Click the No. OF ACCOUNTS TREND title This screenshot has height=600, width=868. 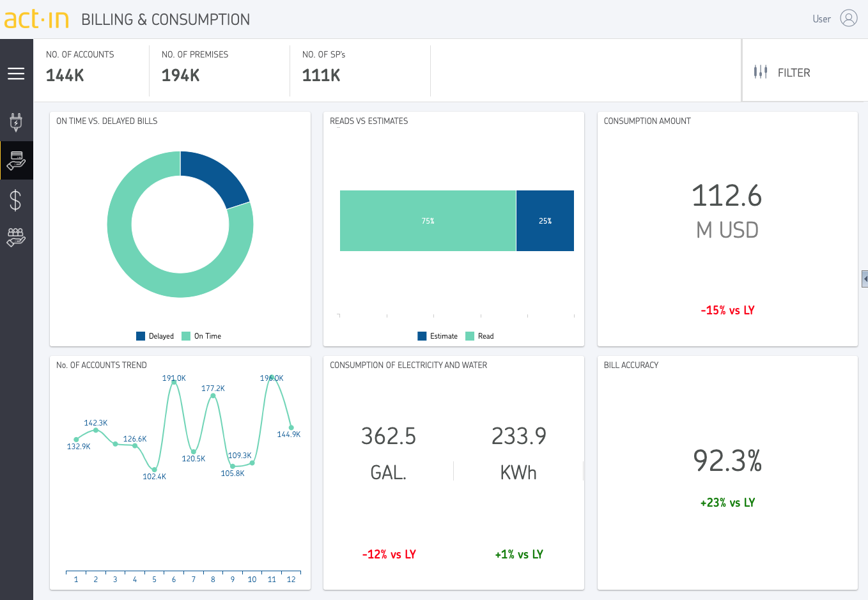[x=102, y=365]
